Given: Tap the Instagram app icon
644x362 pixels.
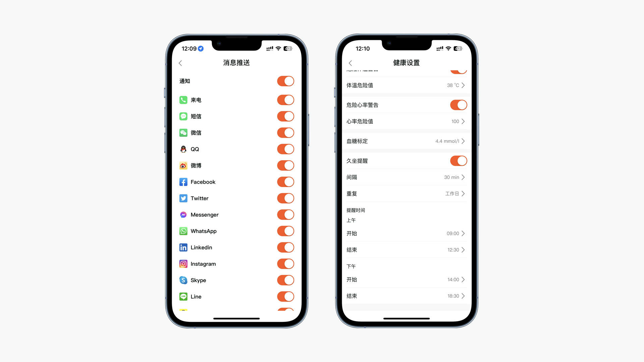Looking at the screenshot, I should [x=183, y=264].
